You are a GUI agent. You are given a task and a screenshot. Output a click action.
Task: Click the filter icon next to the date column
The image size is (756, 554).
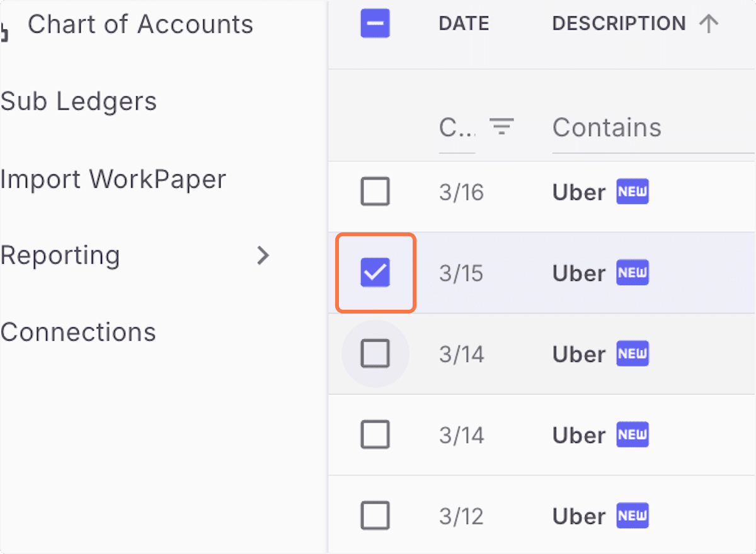click(x=502, y=127)
